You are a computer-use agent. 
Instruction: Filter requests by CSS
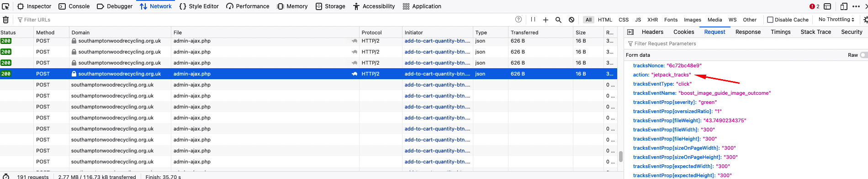pos(624,20)
